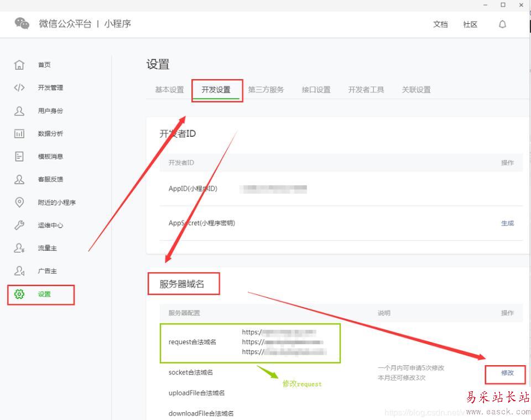Click the wrench icon beside 运维中心
Image resolution: width=531 pixels, height=420 pixels.
point(19,225)
